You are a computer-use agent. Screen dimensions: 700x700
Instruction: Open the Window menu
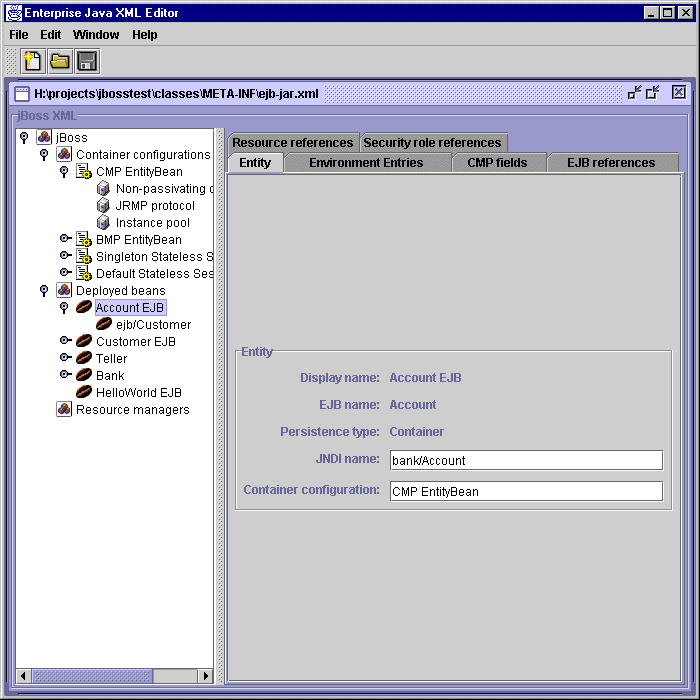(96, 34)
